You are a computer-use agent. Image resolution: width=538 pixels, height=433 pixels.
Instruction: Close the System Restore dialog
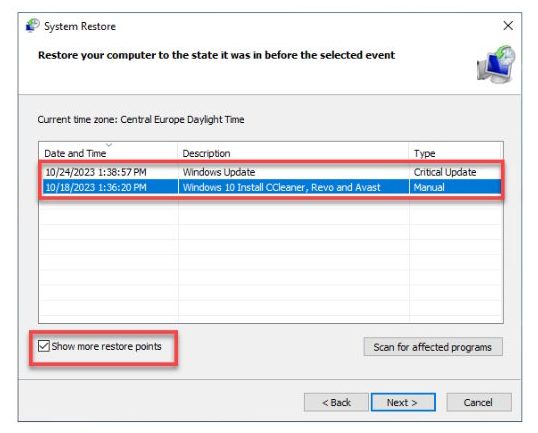tap(508, 26)
